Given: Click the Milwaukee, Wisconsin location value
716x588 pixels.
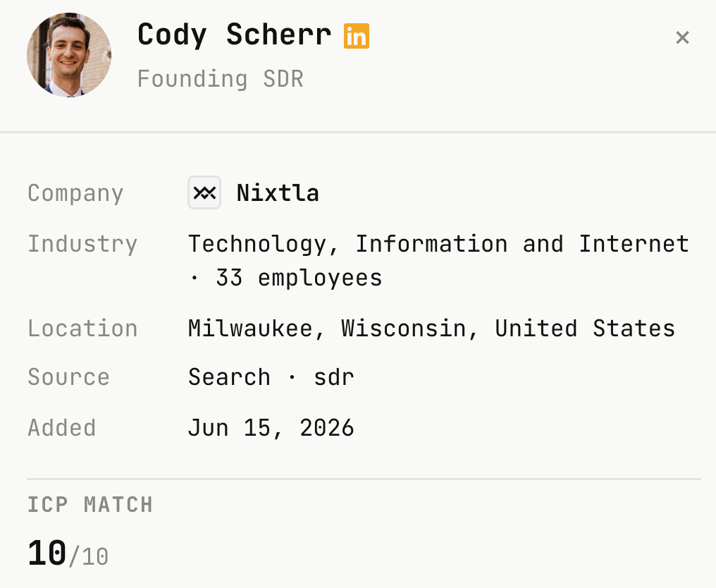Looking at the screenshot, I should tap(431, 329).
